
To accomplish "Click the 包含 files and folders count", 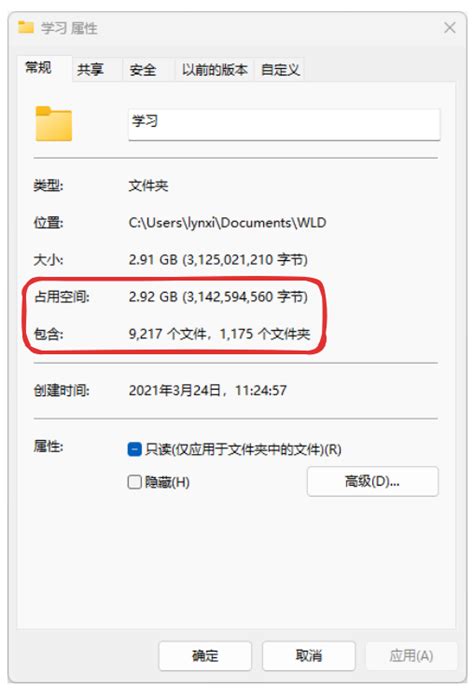I will pyautogui.click(x=219, y=334).
